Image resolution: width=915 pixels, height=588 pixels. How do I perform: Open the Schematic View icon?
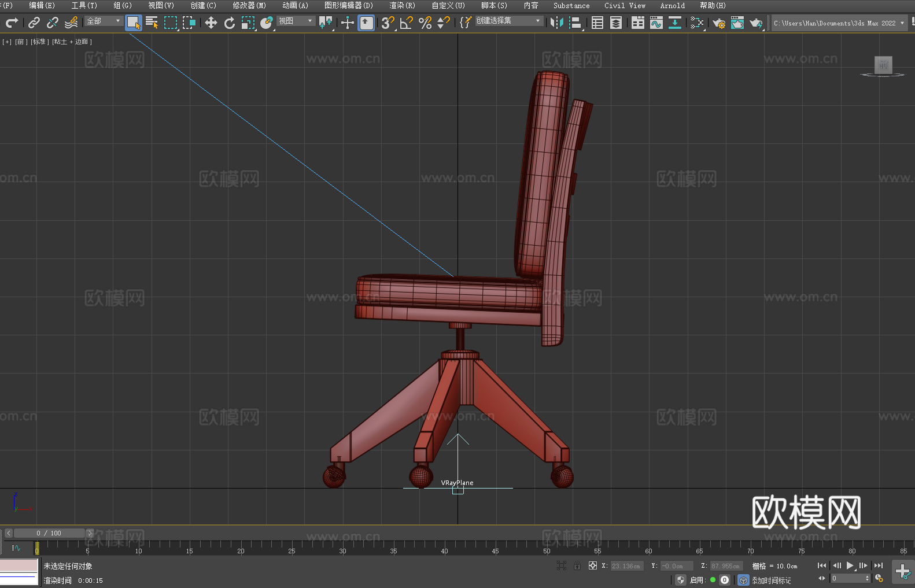pyautogui.click(x=697, y=23)
